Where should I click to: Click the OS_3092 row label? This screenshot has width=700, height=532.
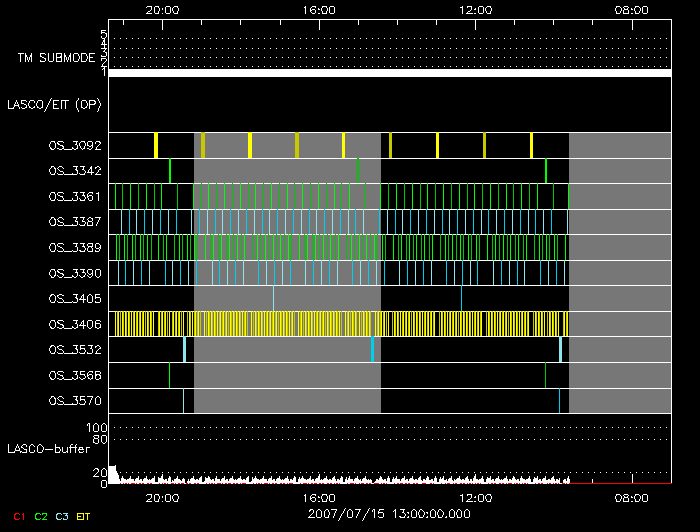73,146
